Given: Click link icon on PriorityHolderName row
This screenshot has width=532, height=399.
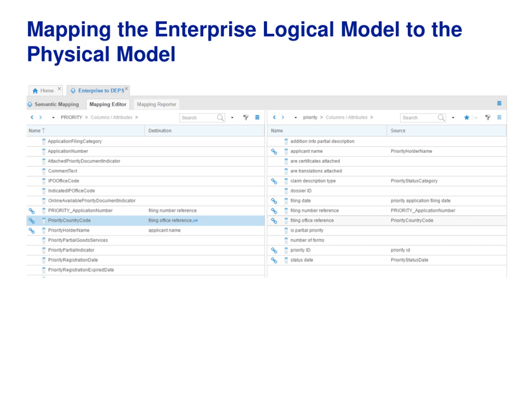Looking at the screenshot, I should [x=32, y=231].
